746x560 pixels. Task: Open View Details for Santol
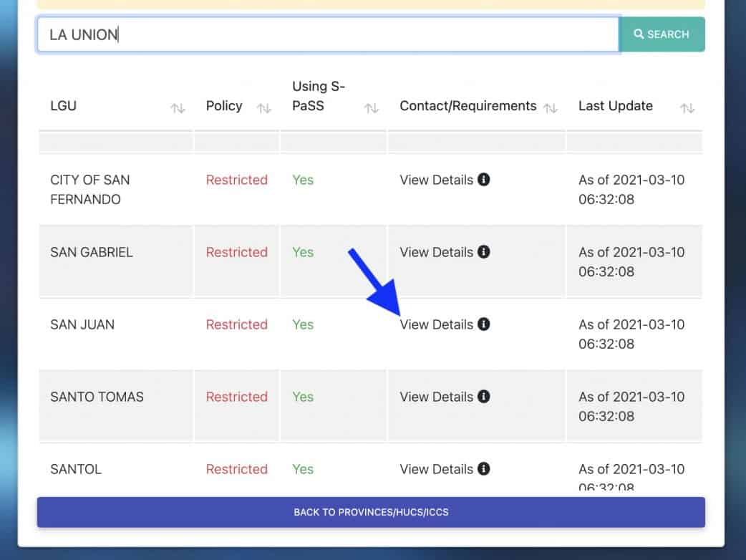[436, 469]
